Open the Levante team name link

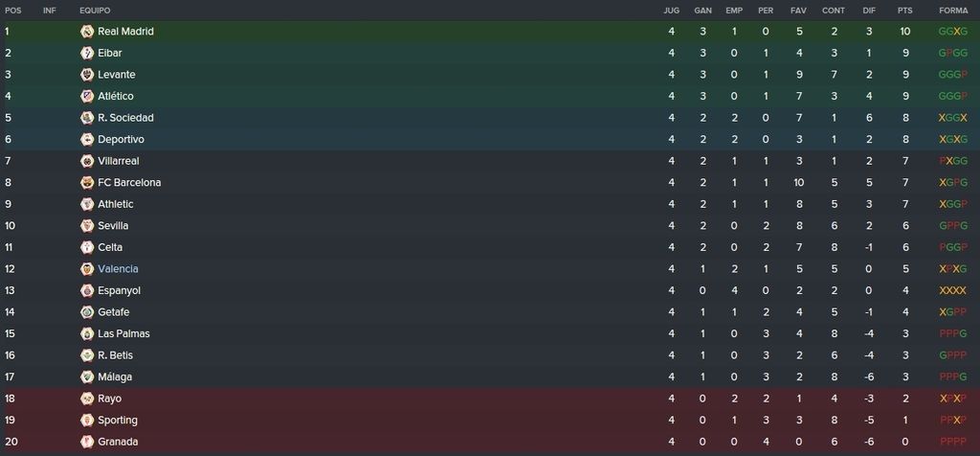click(116, 75)
